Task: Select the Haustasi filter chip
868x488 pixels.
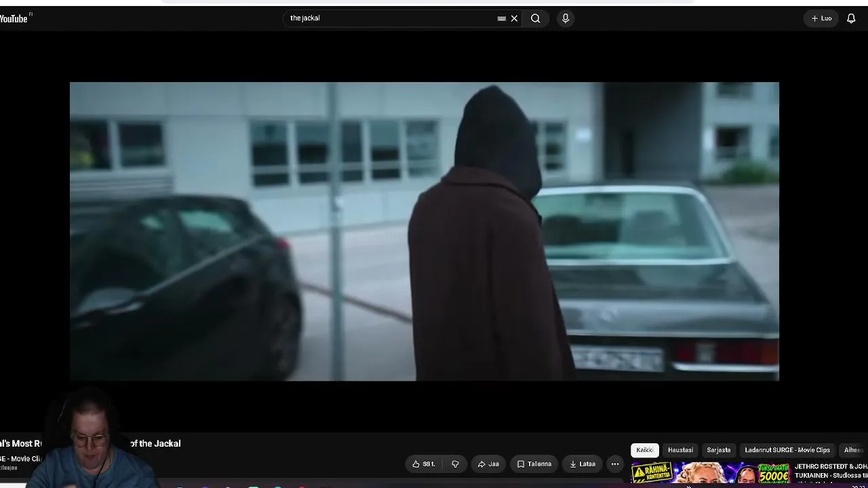Action: pyautogui.click(x=680, y=450)
